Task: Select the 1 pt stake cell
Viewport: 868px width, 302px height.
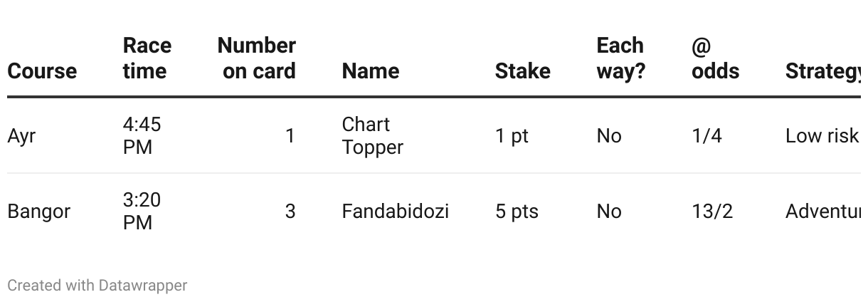Action: [512, 136]
